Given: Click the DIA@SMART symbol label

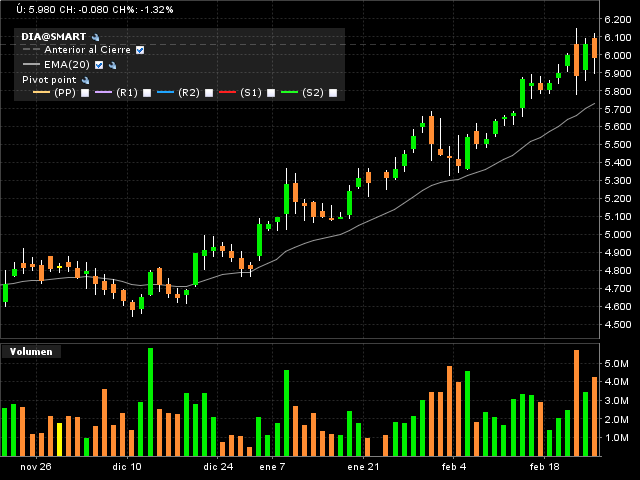Looking at the screenshot, I should pos(53,37).
